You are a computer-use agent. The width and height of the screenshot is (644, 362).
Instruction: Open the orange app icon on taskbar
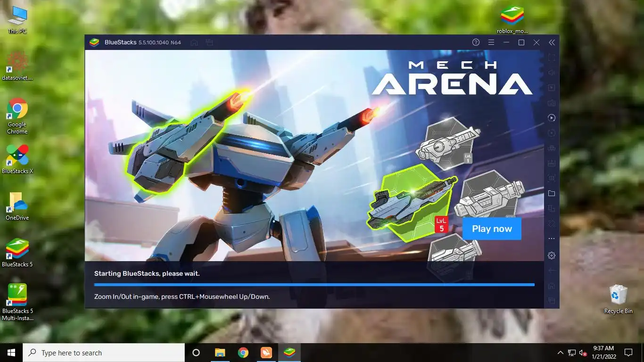[x=266, y=353]
